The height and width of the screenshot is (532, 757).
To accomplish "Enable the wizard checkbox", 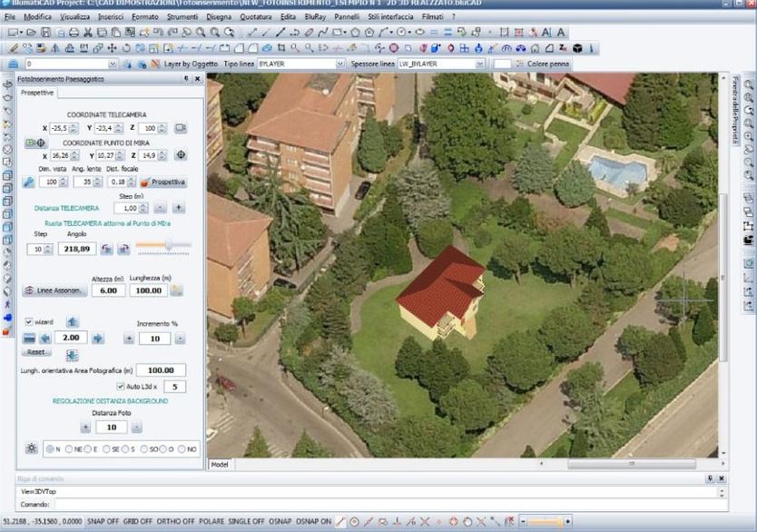I will tap(29, 321).
